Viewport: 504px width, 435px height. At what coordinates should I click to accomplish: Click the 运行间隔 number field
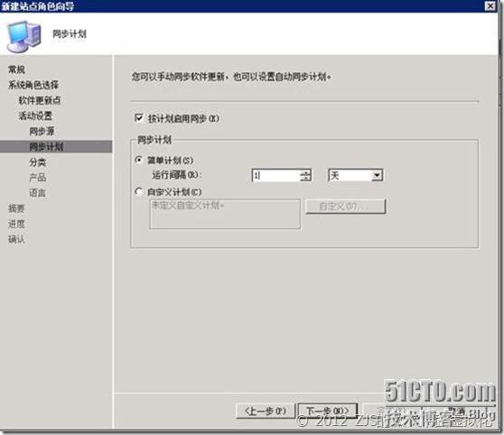coord(275,175)
